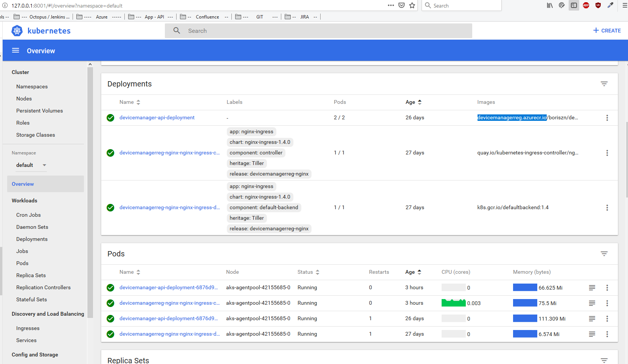Navigate to Services in sidebar
This screenshot has height=364, width=628.
pyautogui.click(x=26, y=340)
